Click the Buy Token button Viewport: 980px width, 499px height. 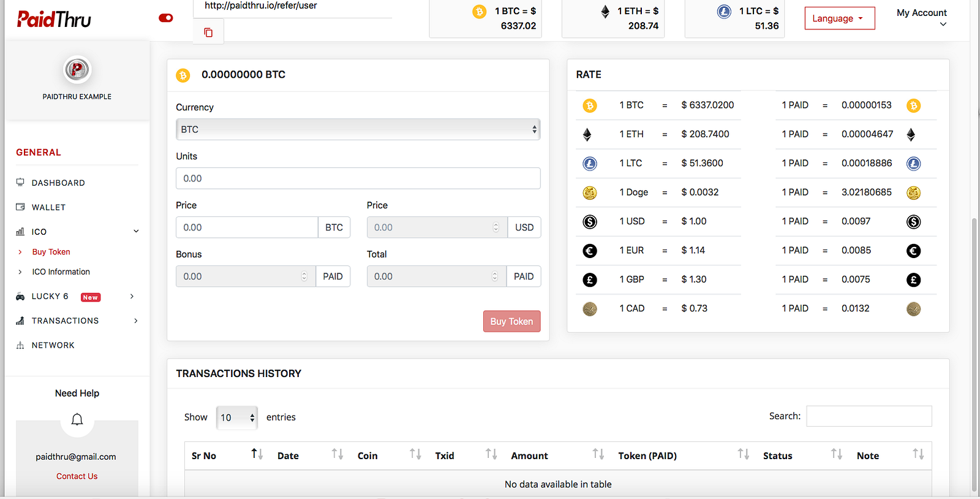[x=512, y=321]
